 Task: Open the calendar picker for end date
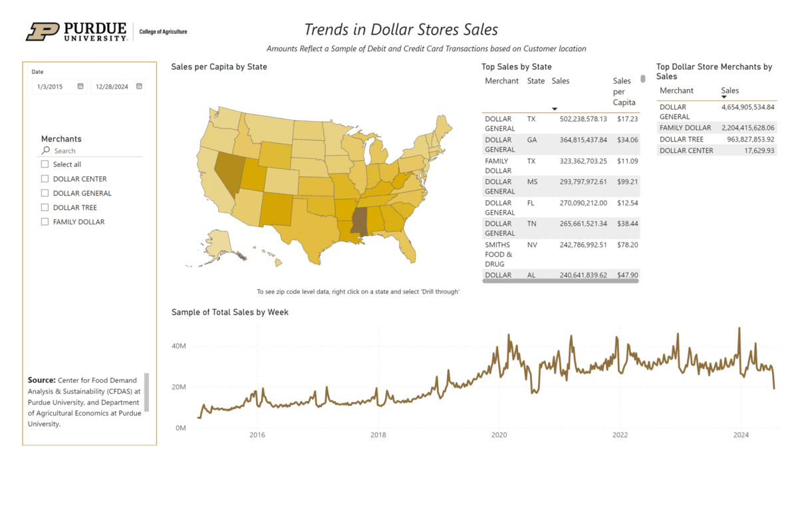click(x=139, y=86)
